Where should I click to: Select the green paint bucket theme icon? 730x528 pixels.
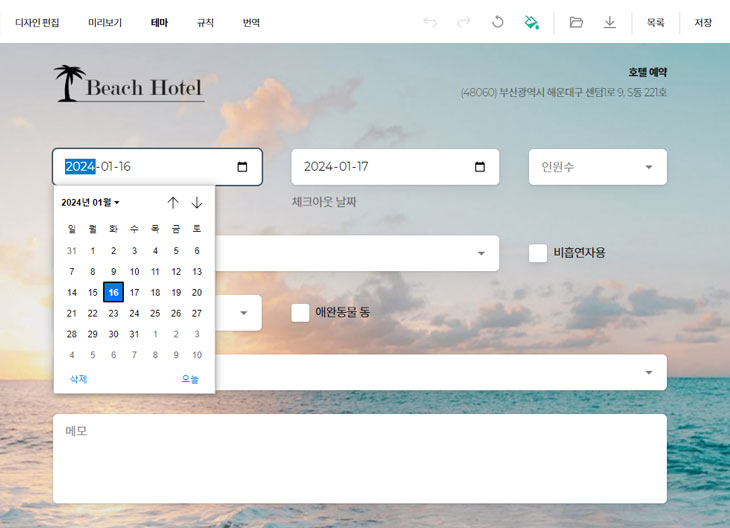pos(531,22)
